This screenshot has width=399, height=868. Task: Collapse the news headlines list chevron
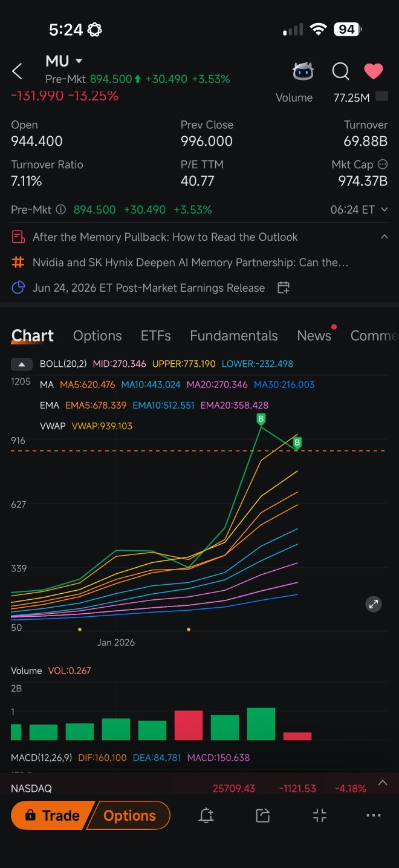[x=384, y=237]
